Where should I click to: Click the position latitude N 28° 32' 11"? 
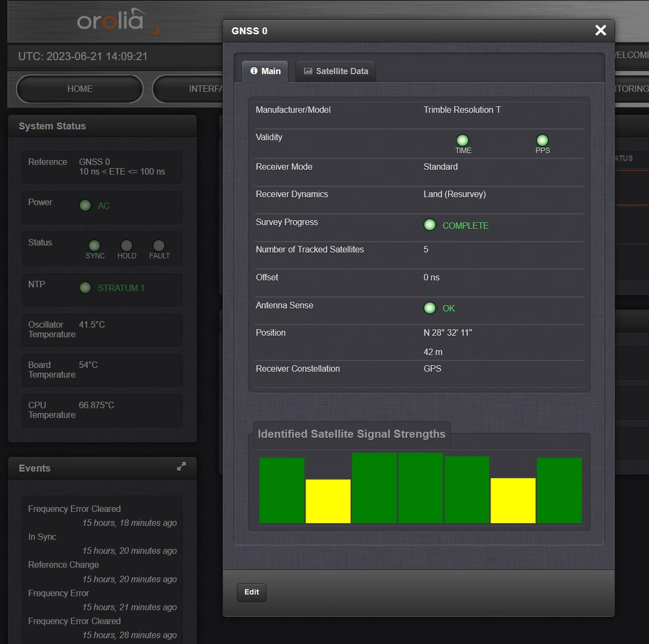(447, 333)
